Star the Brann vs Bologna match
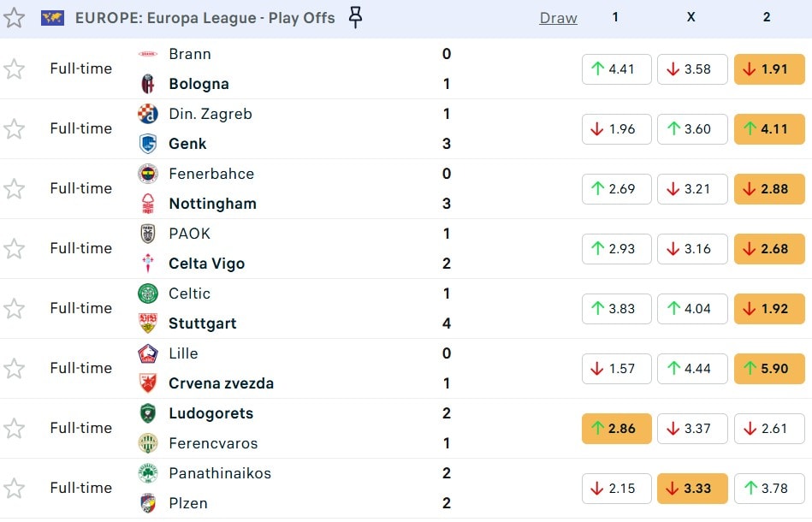 click(x=15, y=69)
